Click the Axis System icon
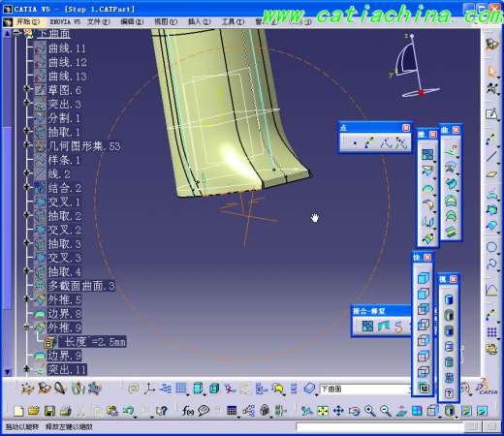504x436 pixels. click(x=149, y=389)
